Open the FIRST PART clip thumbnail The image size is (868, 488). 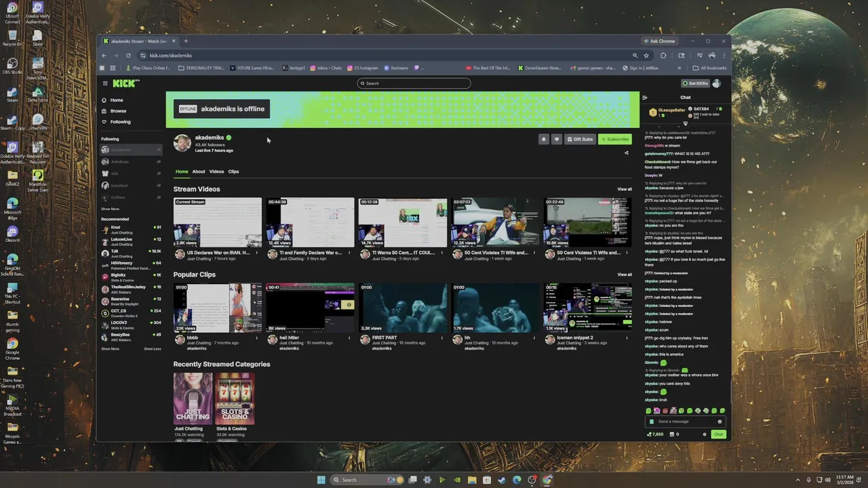coord(403,308)
